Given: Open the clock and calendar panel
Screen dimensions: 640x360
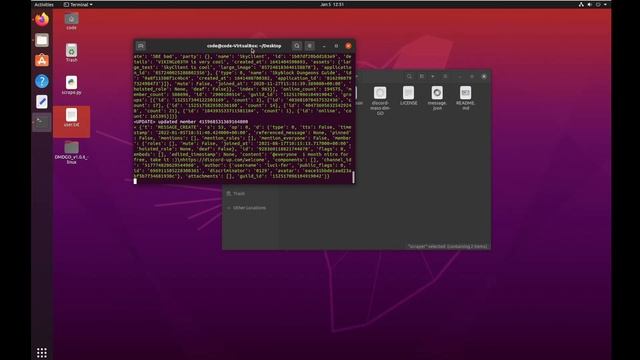Looking at the screenshot, I should (332, 4).
